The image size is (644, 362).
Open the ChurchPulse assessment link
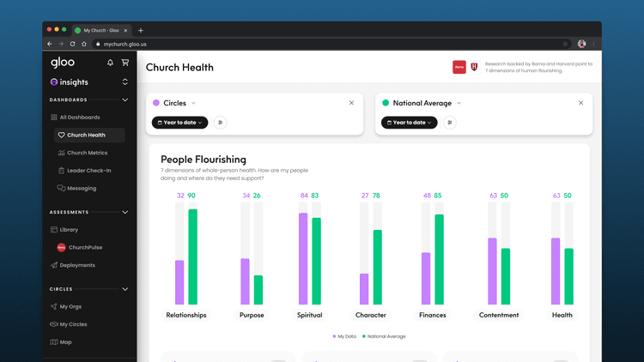[85, 247]
